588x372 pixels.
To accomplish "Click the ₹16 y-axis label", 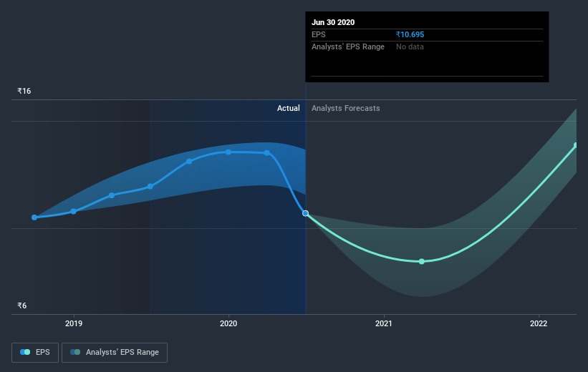I will (x=24, y=91).
